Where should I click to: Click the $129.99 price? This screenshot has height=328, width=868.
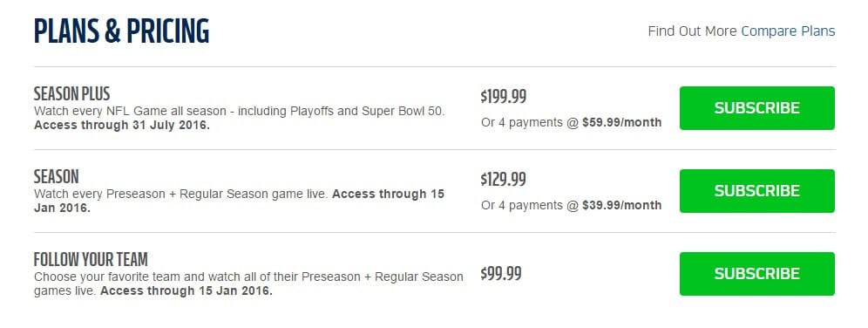point(503,180)
